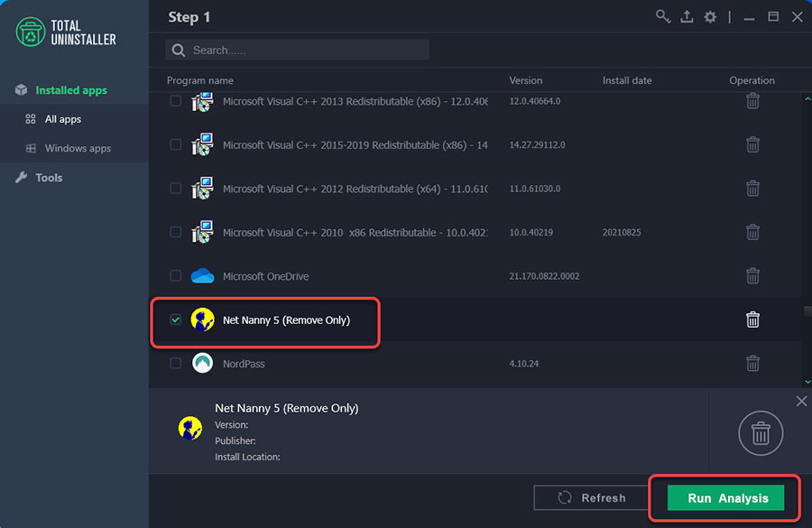Click the Install Location label in details
812x528 pixels.
(x=247, y=457)
